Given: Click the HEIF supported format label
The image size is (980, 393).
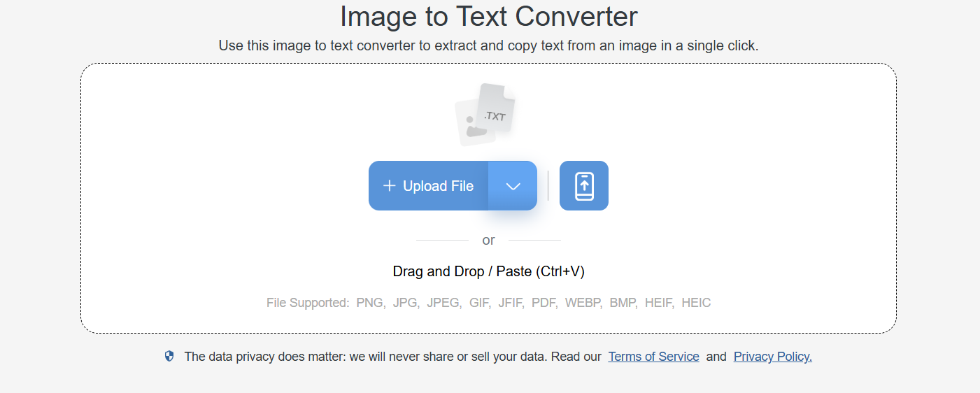Looking at the screenshot, I should point(659,303).
